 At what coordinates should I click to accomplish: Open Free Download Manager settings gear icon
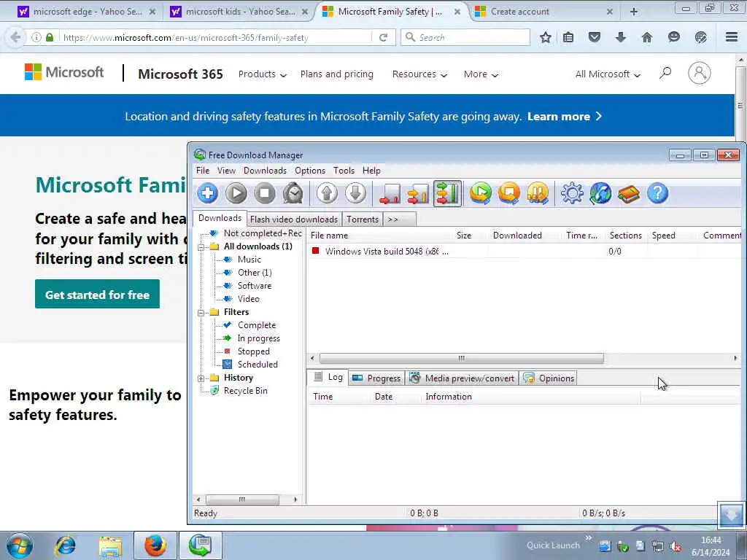[572, 193]
